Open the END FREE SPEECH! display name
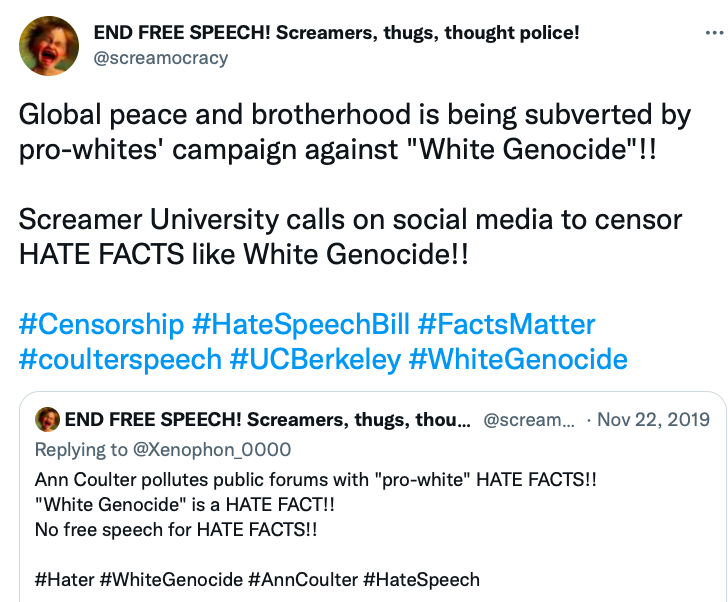The image size is (728, 602). coord(337,32)
